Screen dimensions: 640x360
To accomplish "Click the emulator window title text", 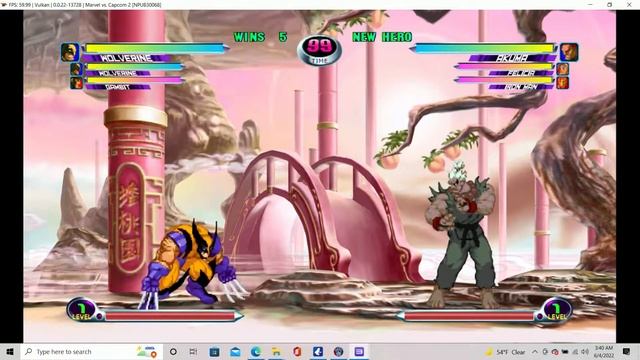I will [x=85, y=4].
